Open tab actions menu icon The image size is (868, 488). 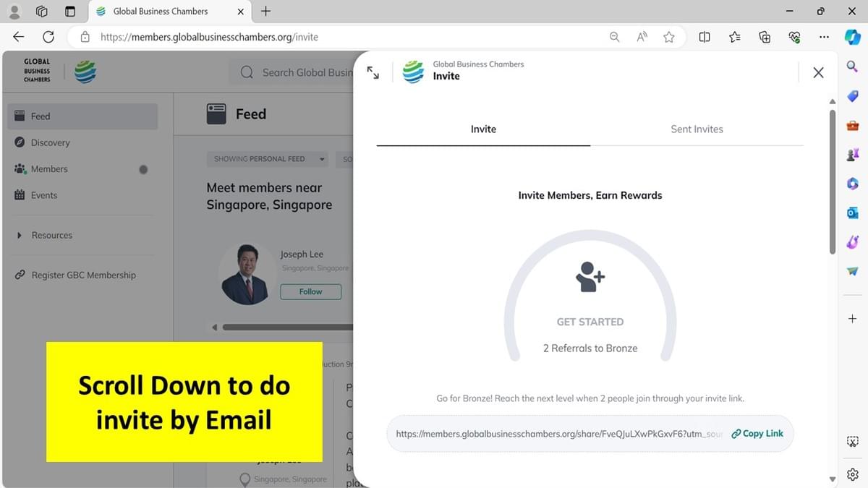coord(70,12)
